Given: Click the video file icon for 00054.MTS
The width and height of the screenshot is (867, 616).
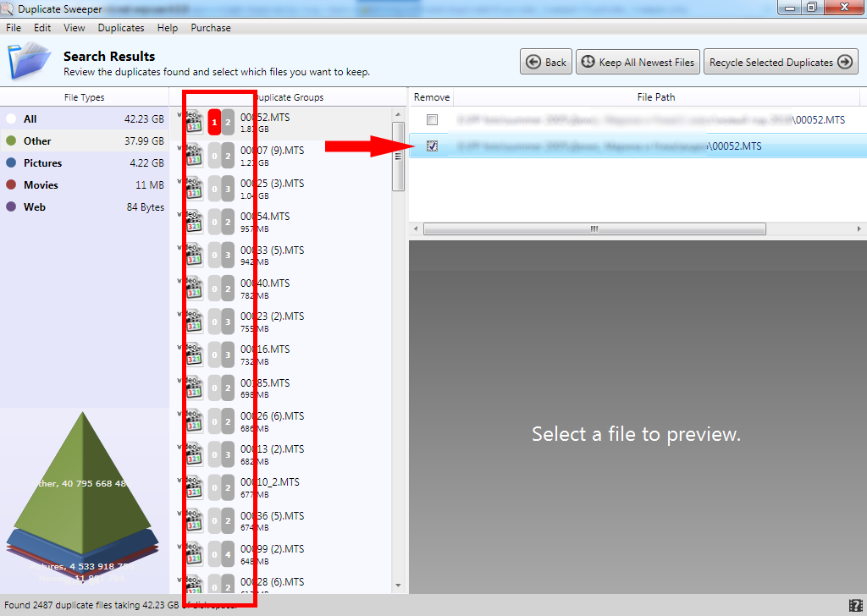Looking at the screenshot, I should coord(194,222).
